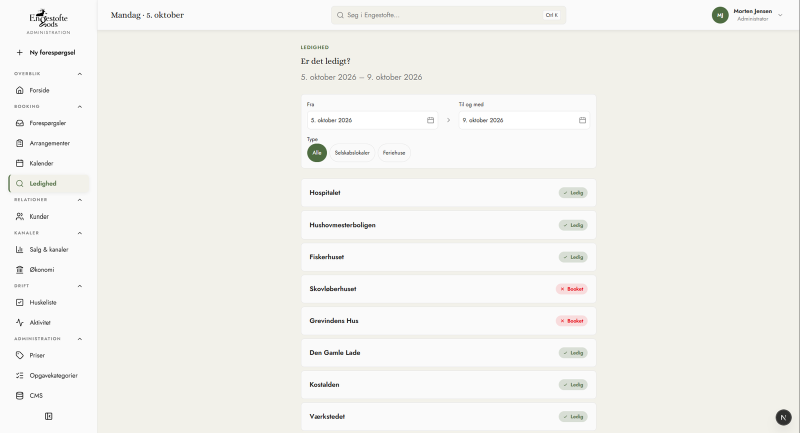This screenshot has height=433, width=800.
Task: Click the Forespørgsler inbox icon
Action: (x=19, y=123)
